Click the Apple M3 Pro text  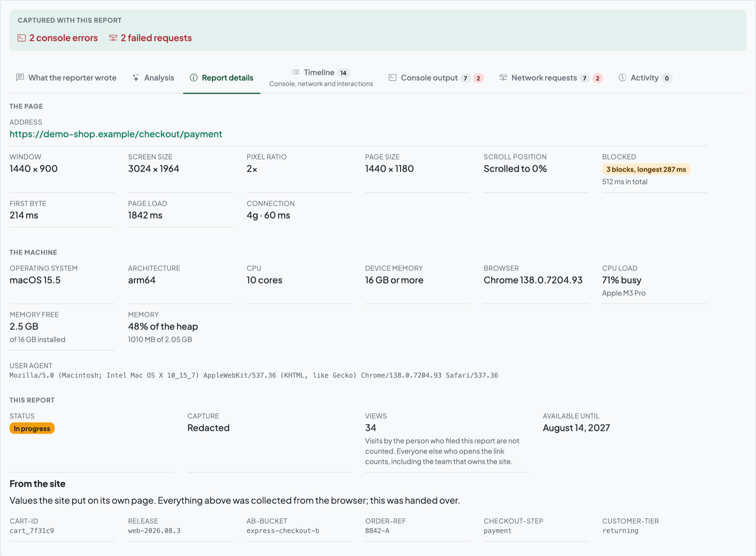click(x=624, y=293)
